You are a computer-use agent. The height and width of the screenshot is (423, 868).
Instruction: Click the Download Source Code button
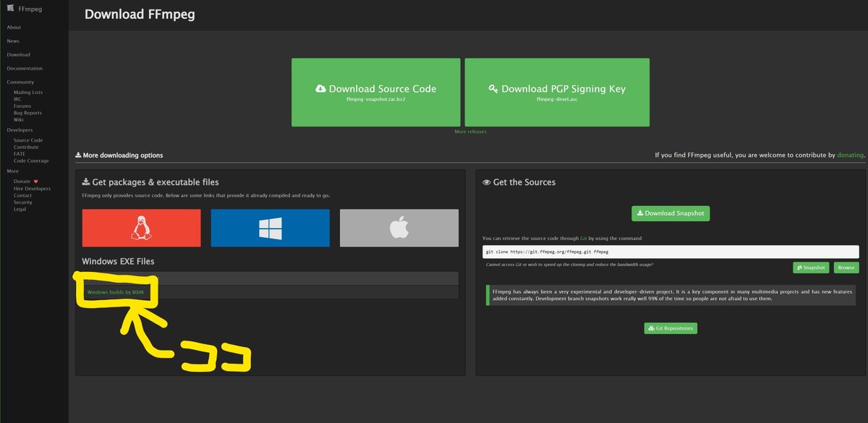point(375,93)
